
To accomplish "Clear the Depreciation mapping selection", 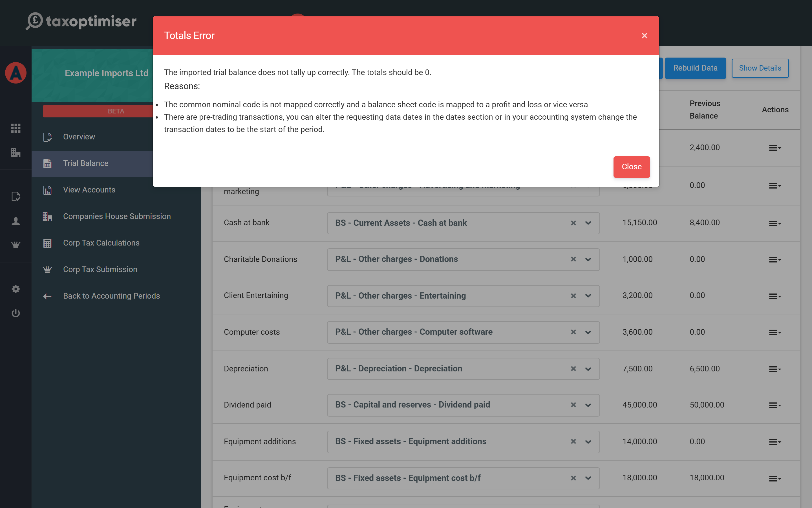I will click(x=573, y=369).
